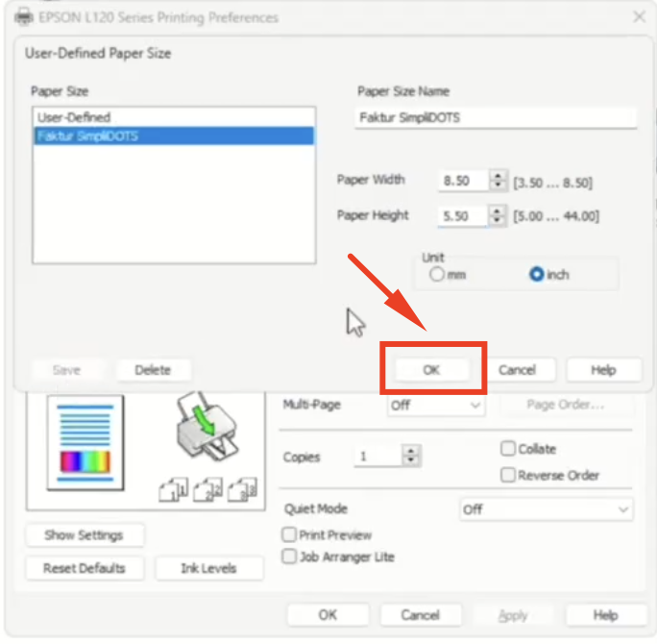Screen dimensions: 657x644
Task: Click the collate page order icons
Action: [x=208, y=489]
